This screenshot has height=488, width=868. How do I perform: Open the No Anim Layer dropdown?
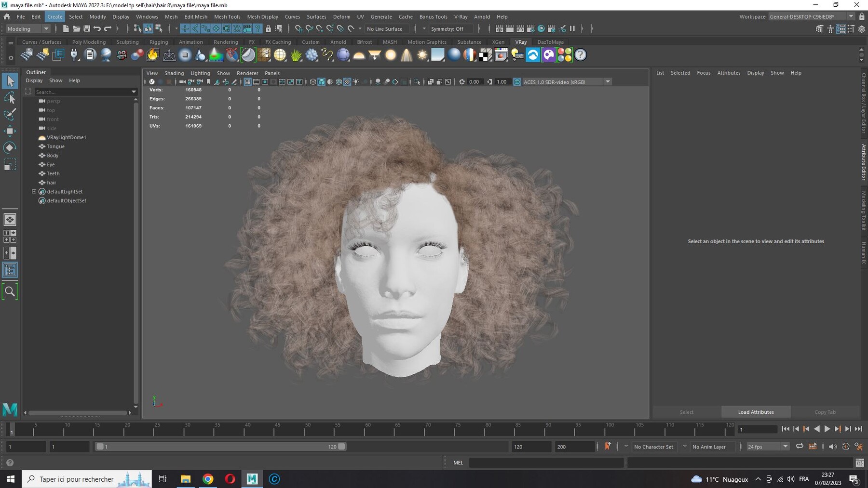(684, 447)
